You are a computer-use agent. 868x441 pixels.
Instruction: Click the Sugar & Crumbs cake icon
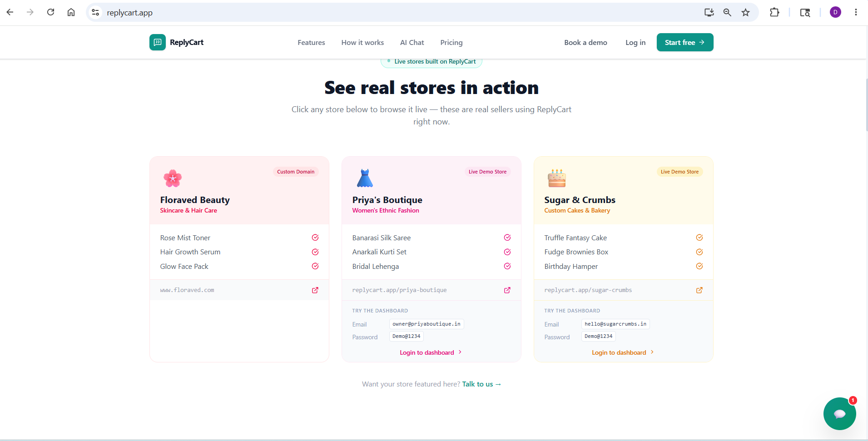point(557,178)
